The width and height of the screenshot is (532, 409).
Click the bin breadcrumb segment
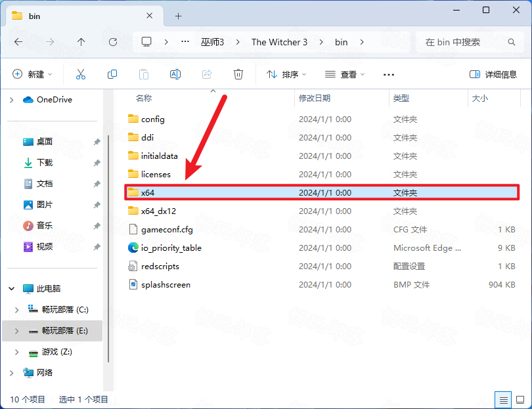tap(341, 42)
